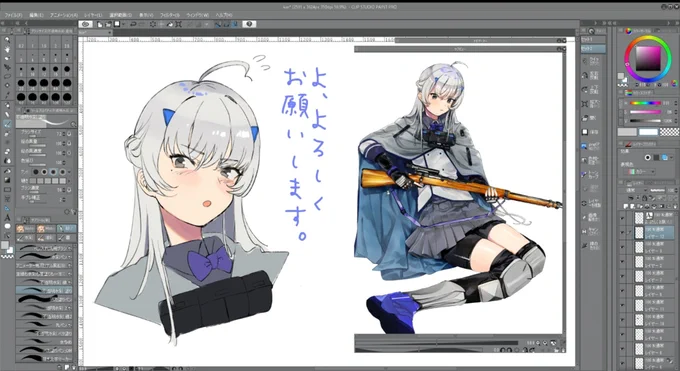Open the アニメーション(A) menu

click(64, 15)
